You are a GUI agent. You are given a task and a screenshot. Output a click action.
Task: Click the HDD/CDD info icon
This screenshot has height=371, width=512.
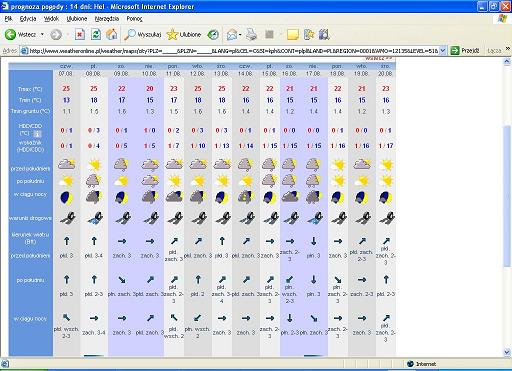(37, 134)
